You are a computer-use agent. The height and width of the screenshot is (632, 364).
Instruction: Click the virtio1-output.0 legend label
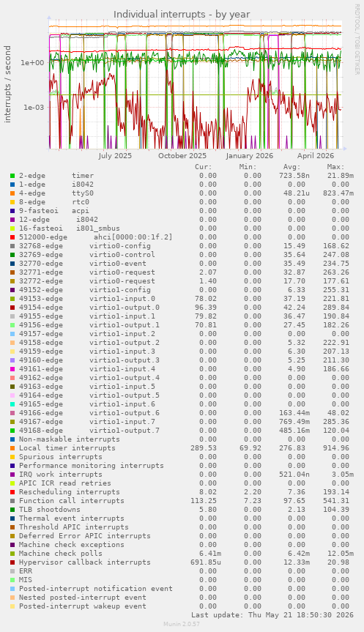[x=125, y=308]
